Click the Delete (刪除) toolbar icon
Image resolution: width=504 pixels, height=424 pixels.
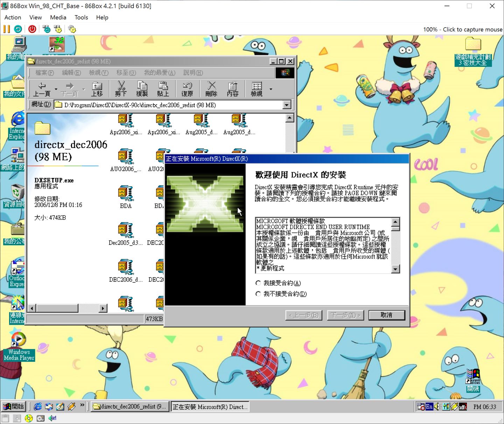tap(211, 89)
